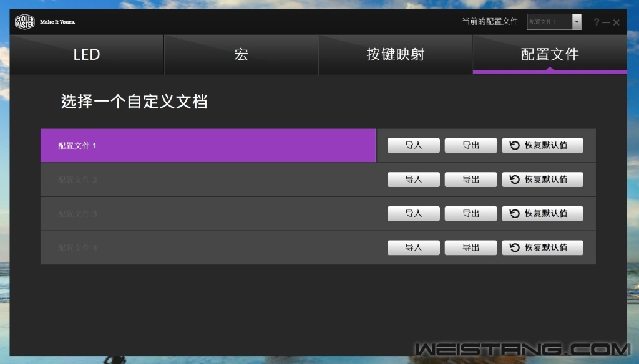Click 导入 in the 配置文件 4 row
Viewport: 639px width, 364px height.
pos(413,248)
